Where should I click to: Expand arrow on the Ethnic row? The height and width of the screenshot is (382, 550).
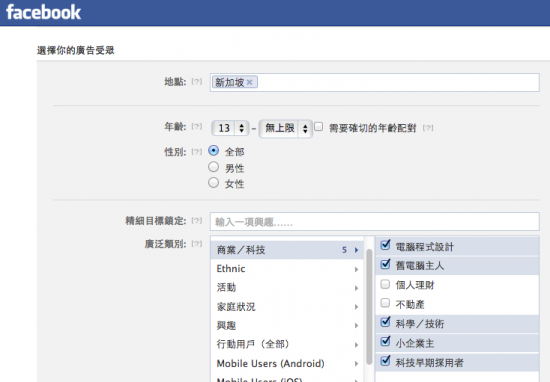[x=356, y=269]
